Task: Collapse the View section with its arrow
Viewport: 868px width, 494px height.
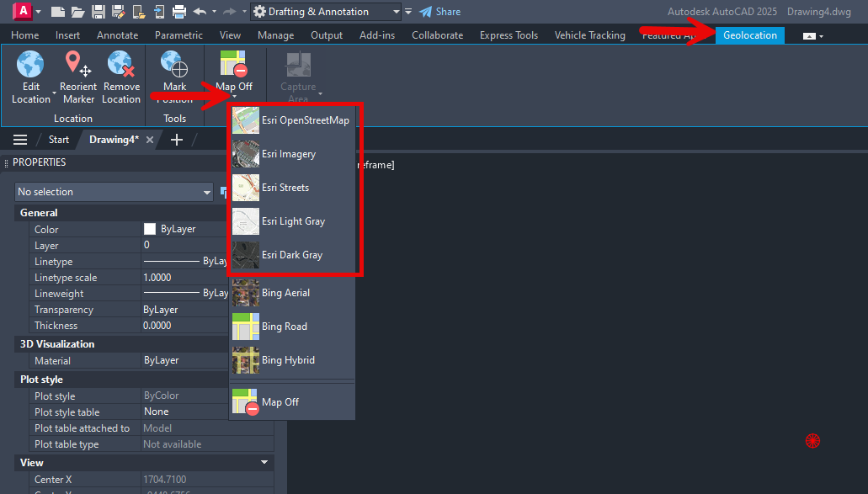Action: coord(264,463)
